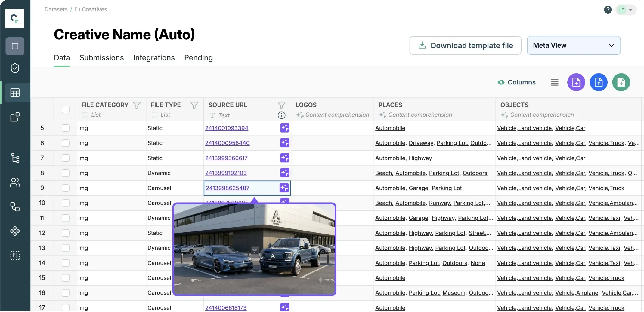Open source URL 2414006618173
The height and width of the screenshot is (312, 644).
click(226, 308)
